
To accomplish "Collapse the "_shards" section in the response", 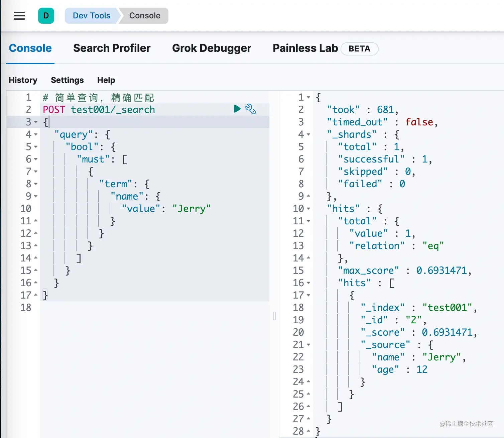I will (x=308, y=134).
